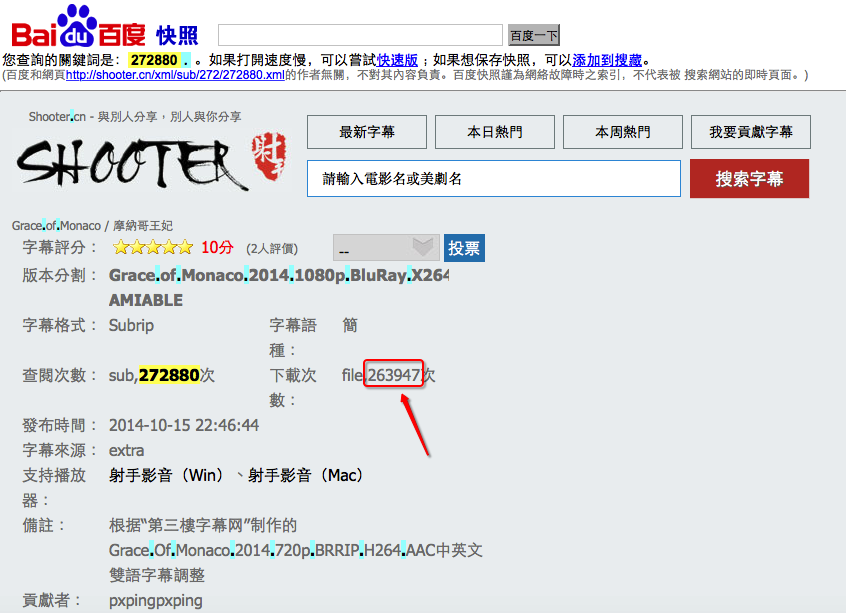Click the pxpingpxping contributor name
The height and width of the screenshot is (613, 846).
[156, 601]
